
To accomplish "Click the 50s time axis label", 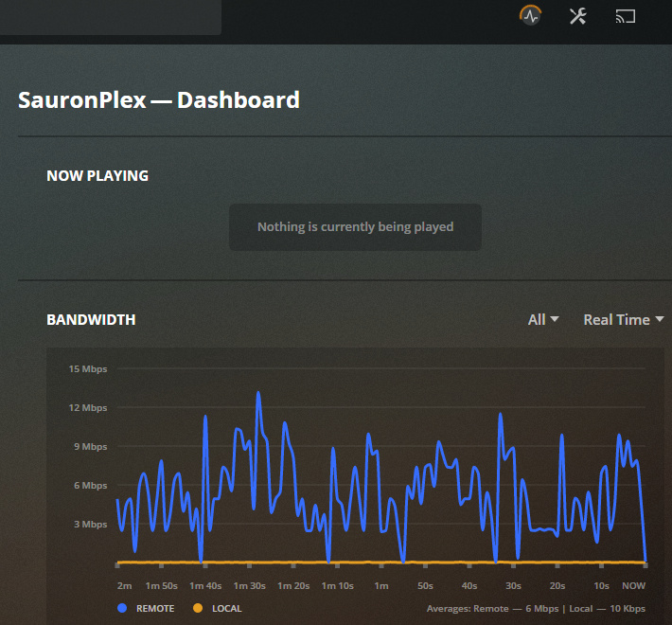I will [425, 585].
